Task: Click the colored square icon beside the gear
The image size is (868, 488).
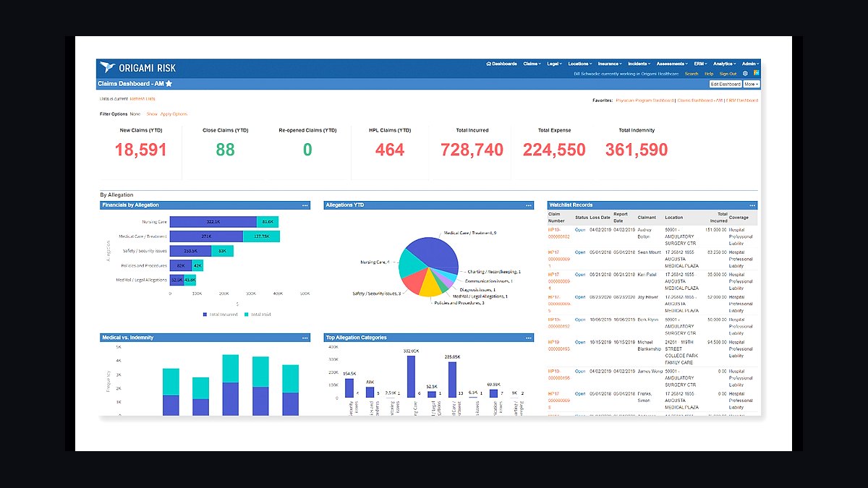Action: (757, 74)
